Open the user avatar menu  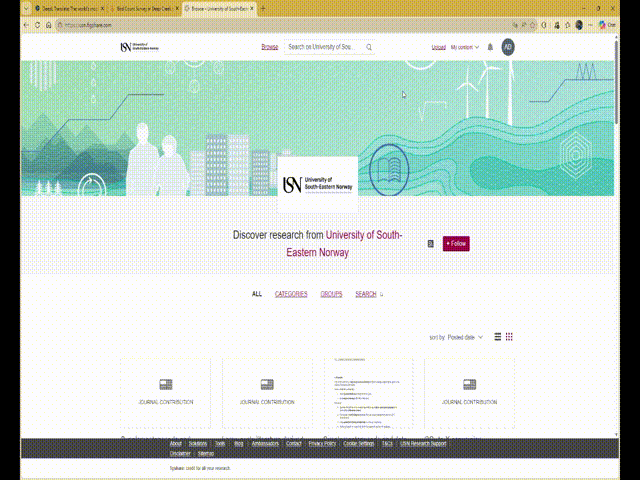(x=508, y=47)
